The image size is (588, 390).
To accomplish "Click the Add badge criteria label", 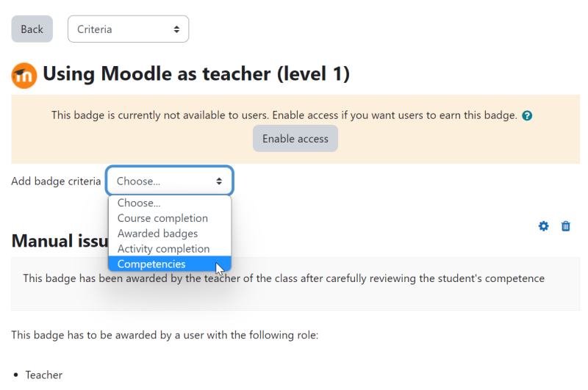I will [x=56, y=181].
